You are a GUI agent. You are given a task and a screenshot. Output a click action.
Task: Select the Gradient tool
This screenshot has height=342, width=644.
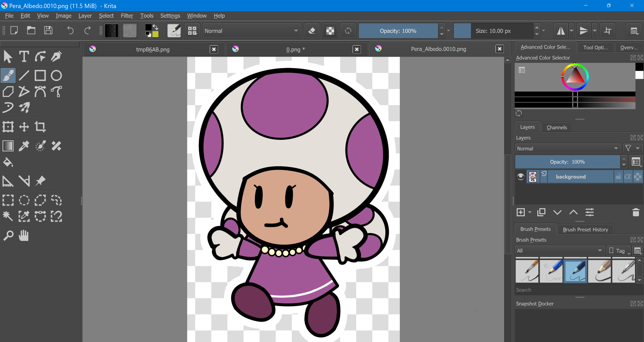point(8,146)
